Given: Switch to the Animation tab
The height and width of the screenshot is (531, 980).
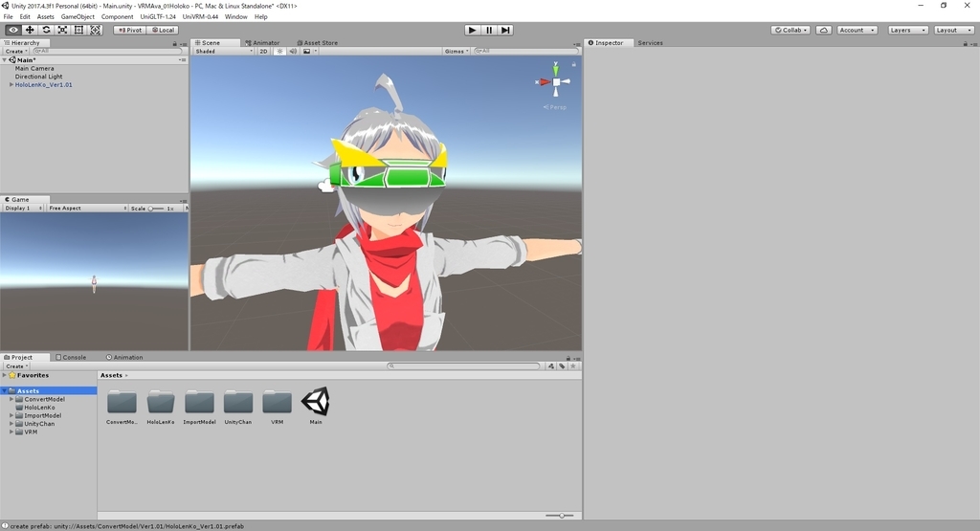Looking at the screenshot, I should [124, 357].
